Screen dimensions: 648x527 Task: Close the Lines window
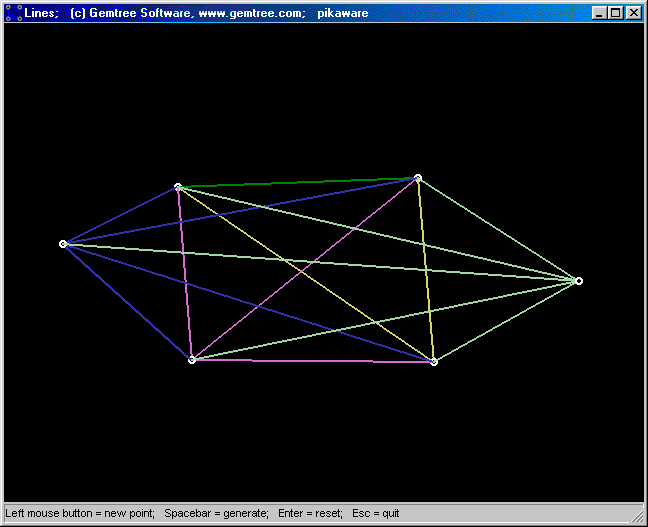pyautogui.click(x=633, y=13)
